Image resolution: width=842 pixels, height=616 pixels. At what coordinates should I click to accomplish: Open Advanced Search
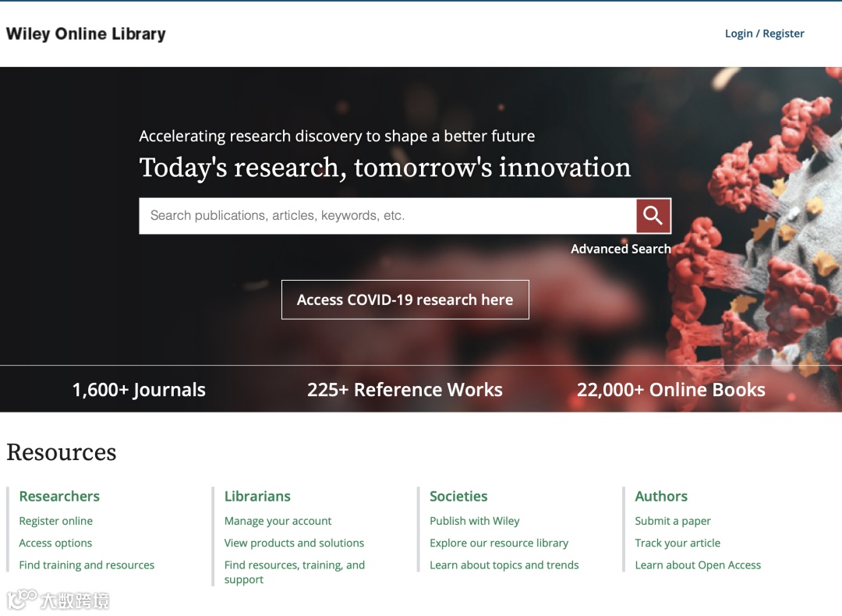pos(621,249)
